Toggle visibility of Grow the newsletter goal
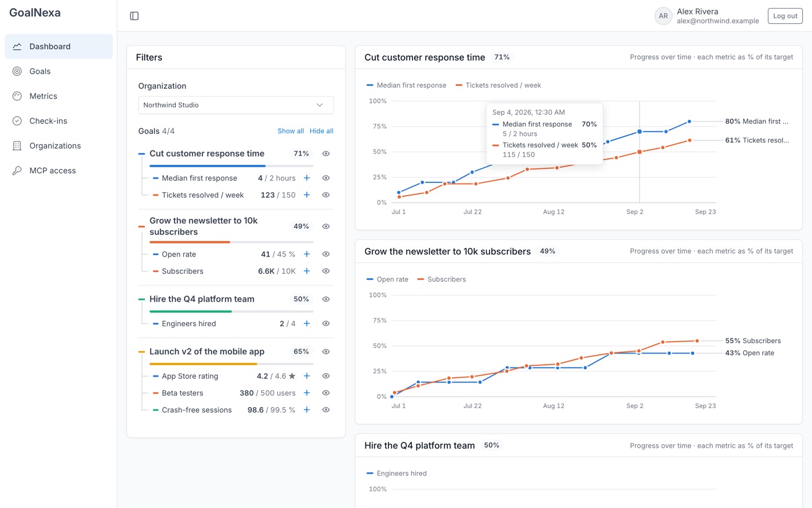 pos(326,226)
